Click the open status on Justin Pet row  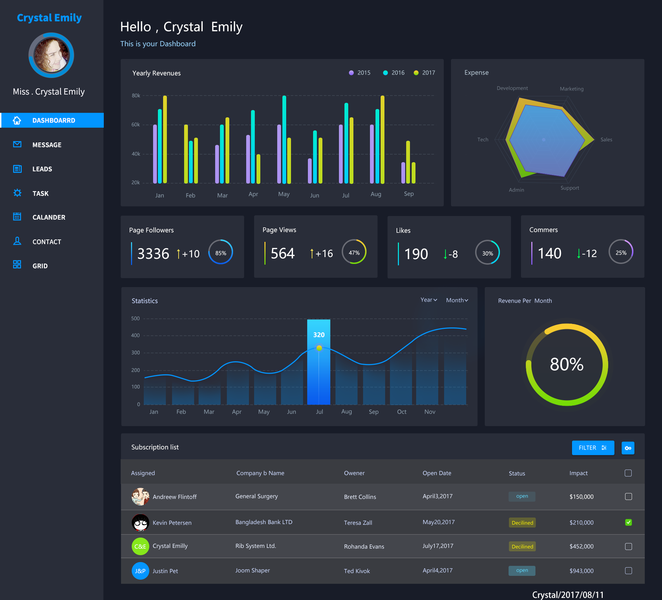click(522, 570)
